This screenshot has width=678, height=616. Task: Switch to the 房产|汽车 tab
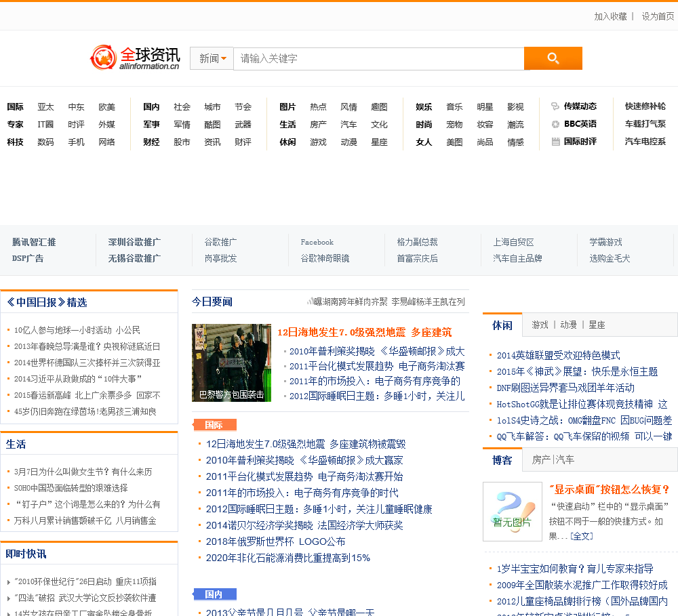553,459
